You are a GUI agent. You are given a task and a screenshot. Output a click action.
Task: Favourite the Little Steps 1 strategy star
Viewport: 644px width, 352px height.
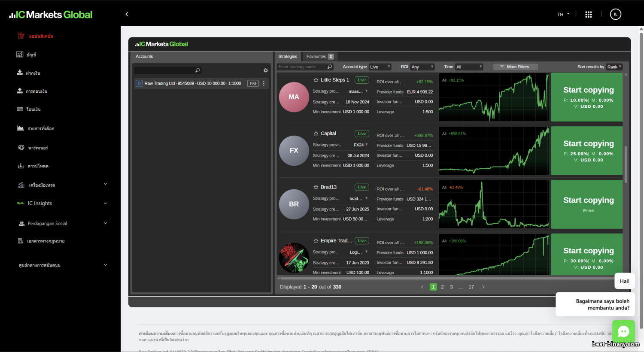(316, 80)
